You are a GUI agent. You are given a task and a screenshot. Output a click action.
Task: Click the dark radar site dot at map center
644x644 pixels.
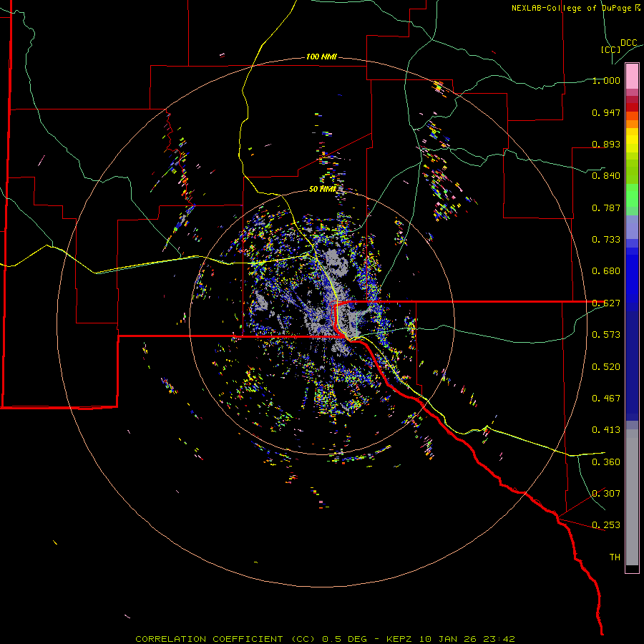323,321
